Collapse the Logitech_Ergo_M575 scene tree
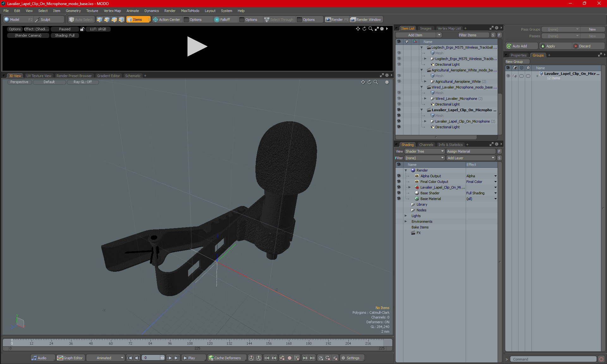 [421, 47]
